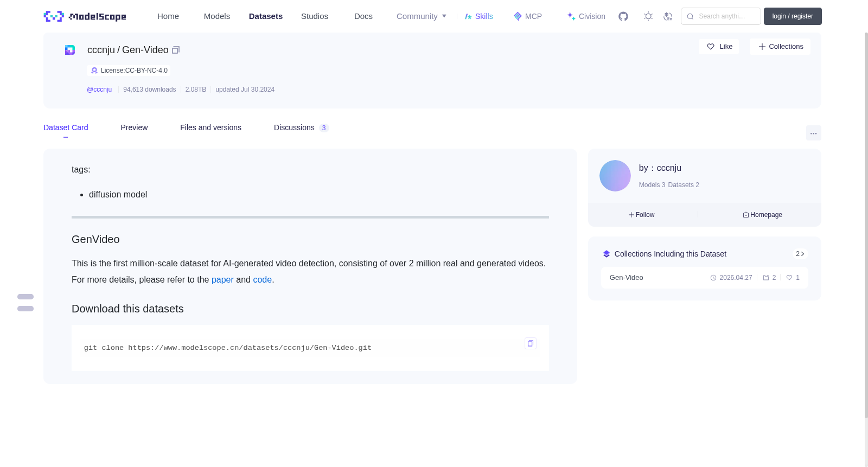868x467 pixels.
Task: Click the dataset avatar icon
Action: tap(70, 50)
